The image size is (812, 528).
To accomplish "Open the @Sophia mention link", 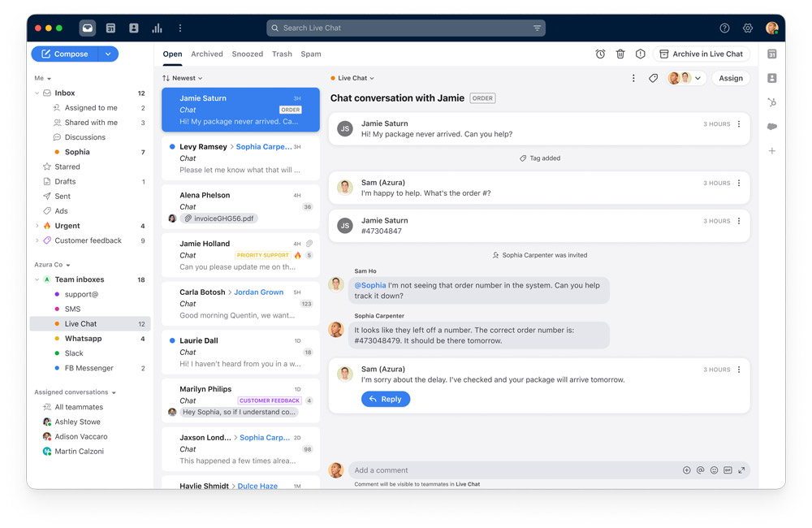I will pos(370,285).
